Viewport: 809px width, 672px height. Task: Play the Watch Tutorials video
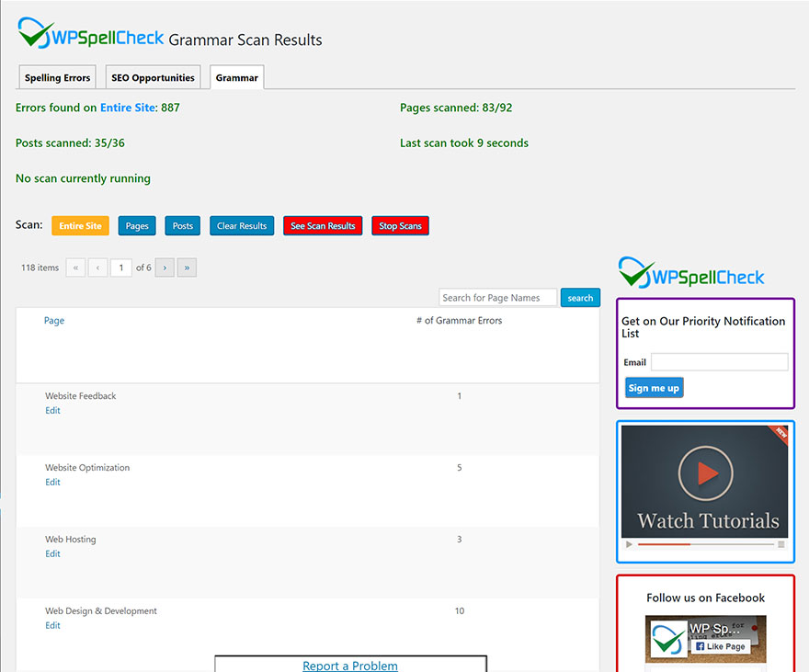coord(705,473)
